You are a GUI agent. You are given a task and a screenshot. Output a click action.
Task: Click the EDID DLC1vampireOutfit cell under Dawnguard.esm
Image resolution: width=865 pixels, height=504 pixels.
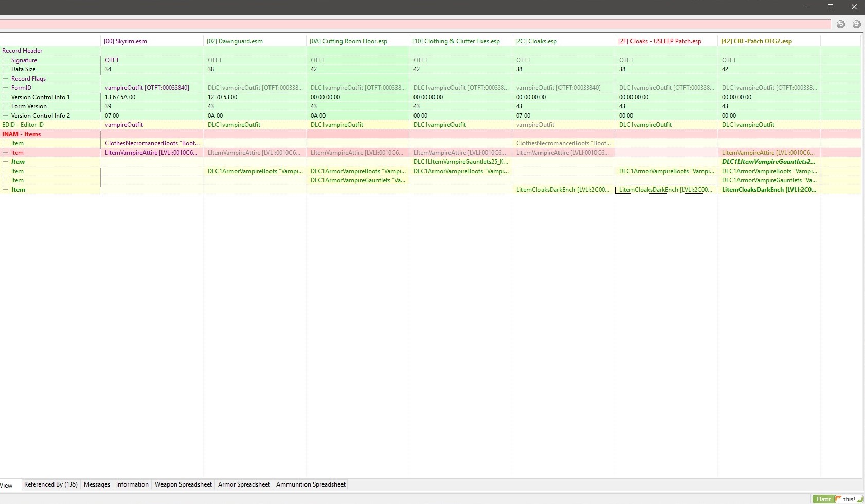(x=255, y=125)
